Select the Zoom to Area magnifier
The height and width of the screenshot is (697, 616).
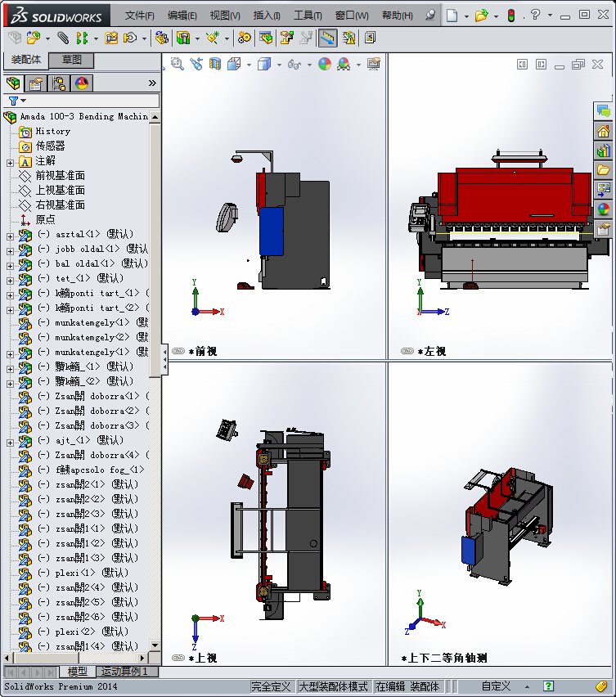(x=178, y=64)
